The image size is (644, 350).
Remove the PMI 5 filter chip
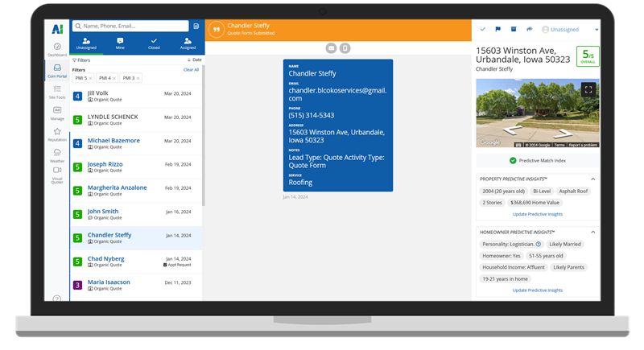(90, 78)
